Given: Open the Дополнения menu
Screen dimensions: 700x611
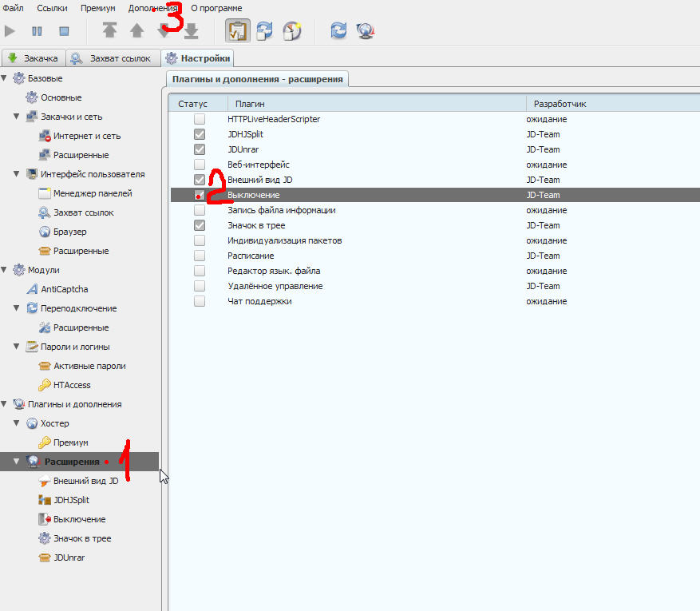Looking at the screenshot, I should 152,8.
